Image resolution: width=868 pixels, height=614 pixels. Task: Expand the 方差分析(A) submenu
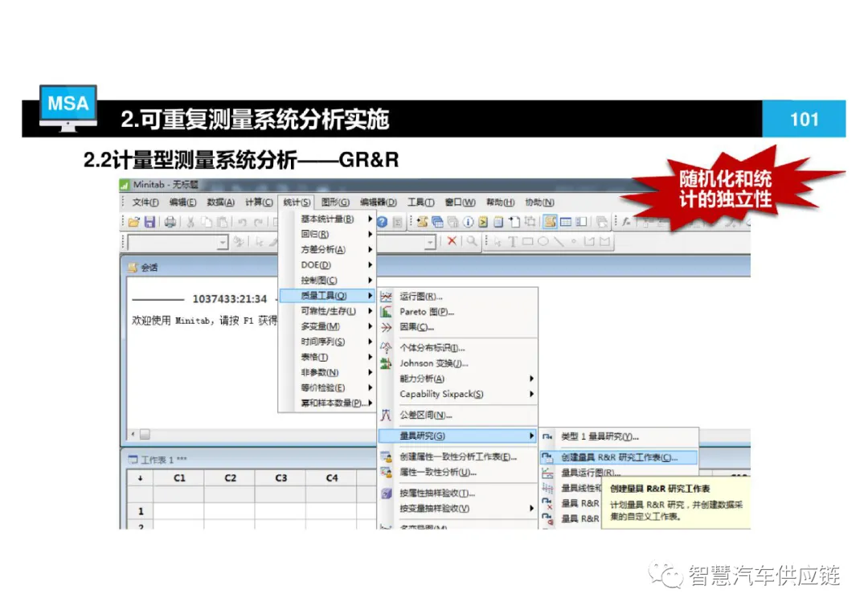(x=328, y=250)
